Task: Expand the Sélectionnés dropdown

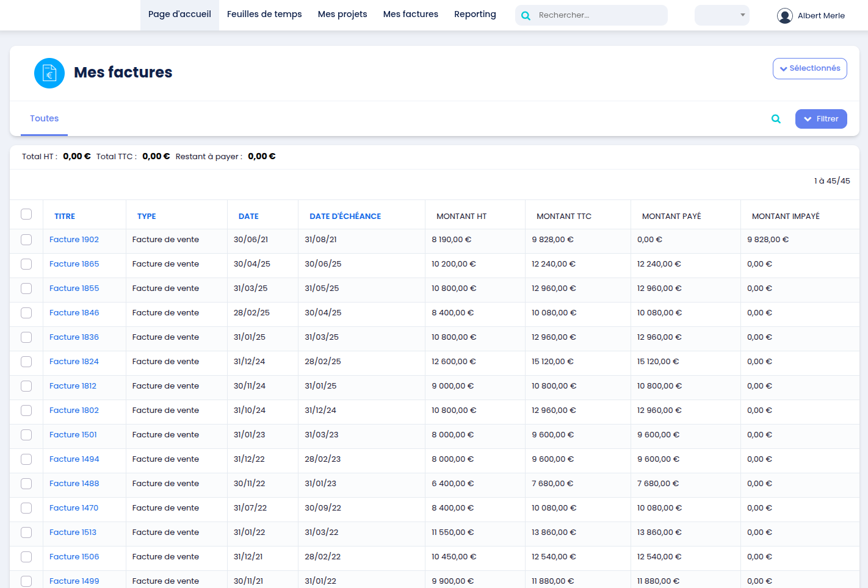Action: click(x=809, y=69)
